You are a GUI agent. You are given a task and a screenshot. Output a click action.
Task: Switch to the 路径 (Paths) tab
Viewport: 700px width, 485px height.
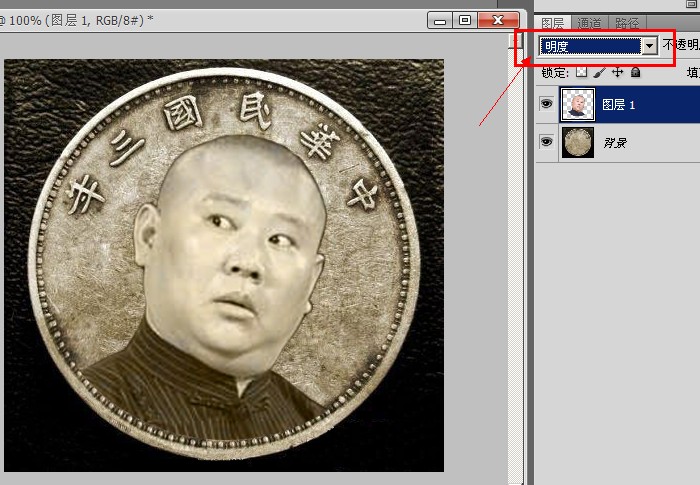[627, 22]
